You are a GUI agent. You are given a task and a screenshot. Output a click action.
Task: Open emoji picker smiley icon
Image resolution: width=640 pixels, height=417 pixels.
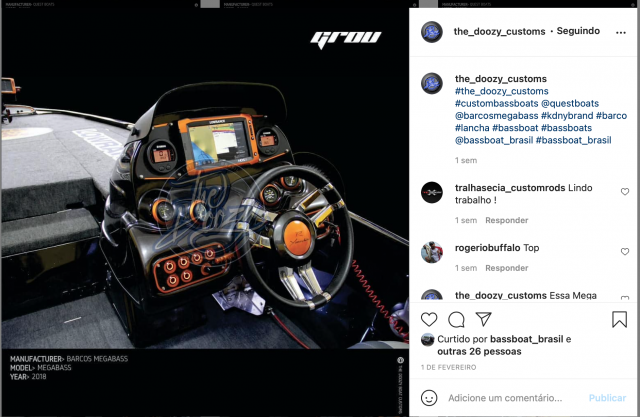pyautogui.click(x=429, y=398)
